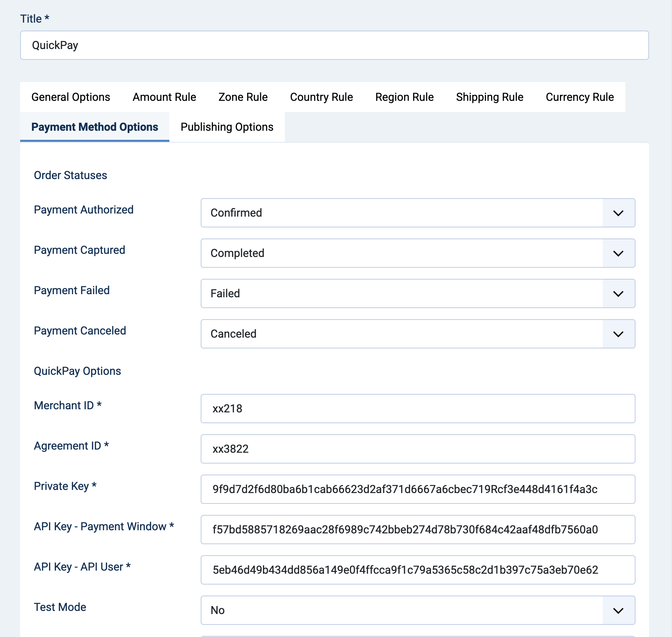
Task: Select the Shipping Rule tab
Action: 489,97
